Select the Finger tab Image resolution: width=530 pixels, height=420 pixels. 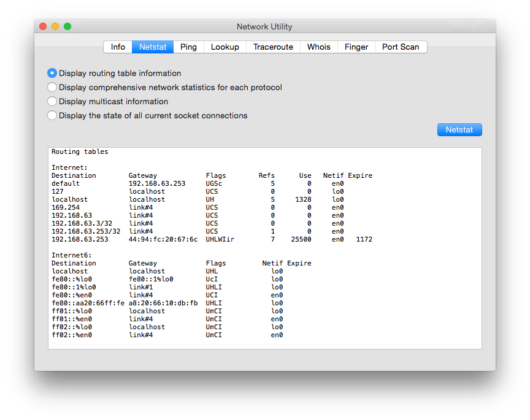pyautogui.click(x=356, y=47)
